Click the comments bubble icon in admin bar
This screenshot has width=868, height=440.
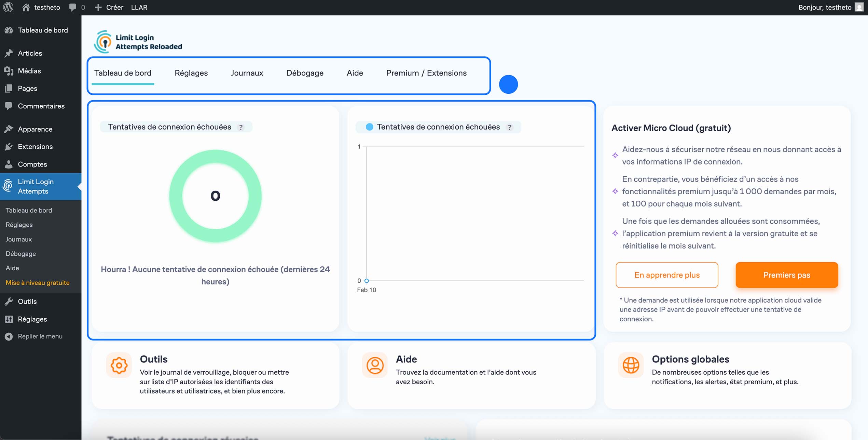pos(72,7)
